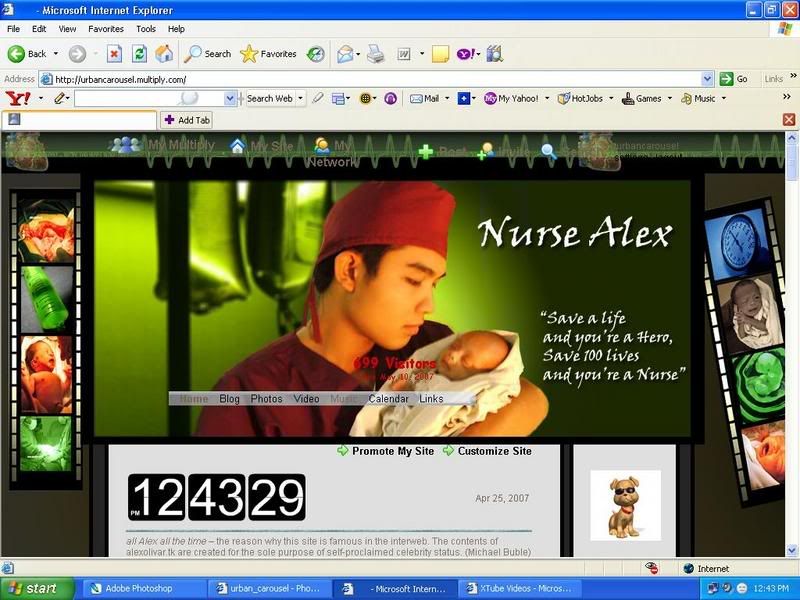
Task: Open Yahoo Mail from toolbar
Action: coord(425,98)
